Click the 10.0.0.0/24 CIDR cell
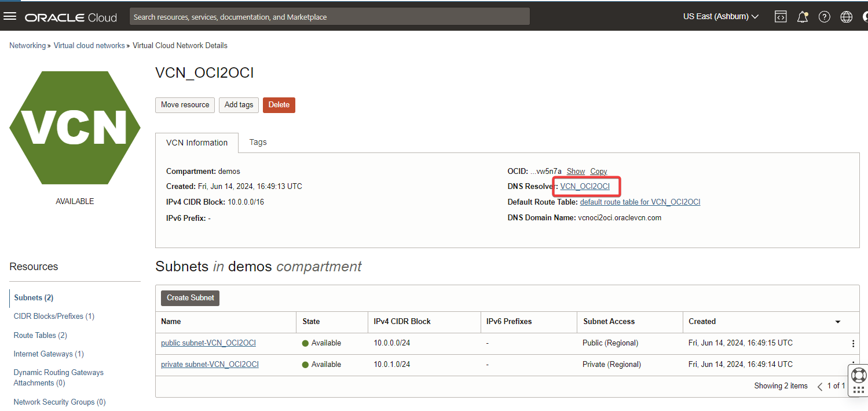Viewport: 868px width, 411px height. tap(392, 343)
